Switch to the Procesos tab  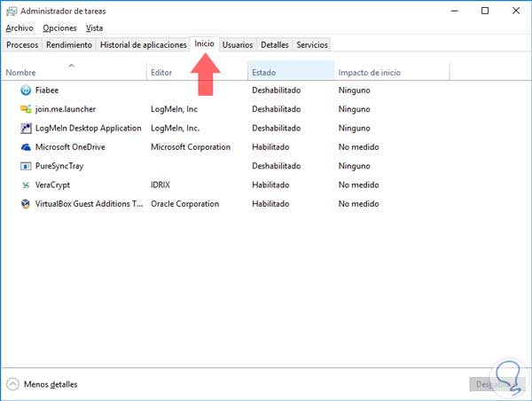coord(22,45)
